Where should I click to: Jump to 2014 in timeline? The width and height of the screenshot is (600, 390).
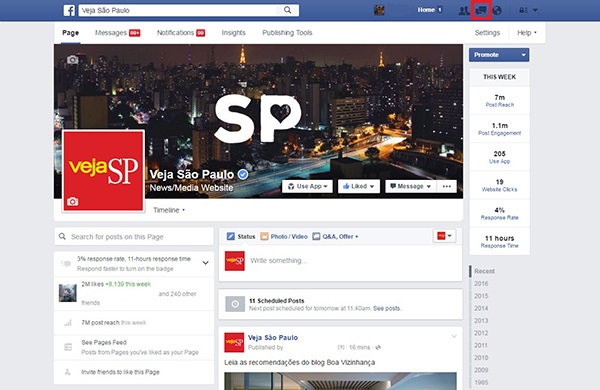481,308
